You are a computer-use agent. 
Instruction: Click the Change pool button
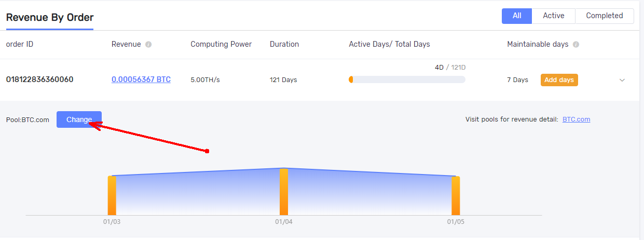click(x=79, y=119)
